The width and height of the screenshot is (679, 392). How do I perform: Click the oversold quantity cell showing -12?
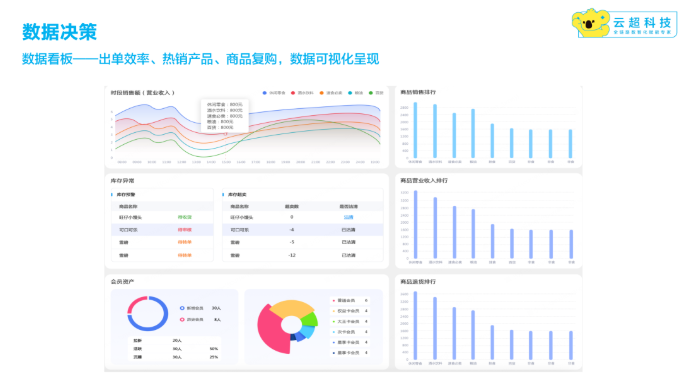coord(291,255)
